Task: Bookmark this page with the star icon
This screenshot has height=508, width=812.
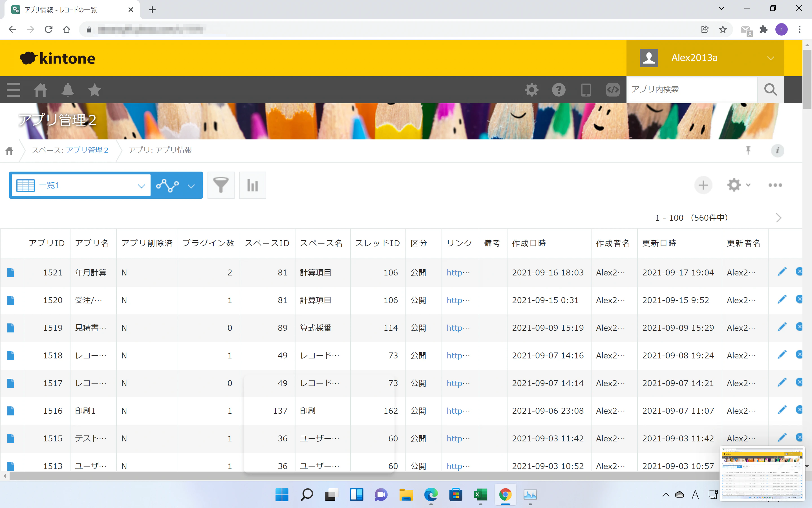Action: (723, 30)
